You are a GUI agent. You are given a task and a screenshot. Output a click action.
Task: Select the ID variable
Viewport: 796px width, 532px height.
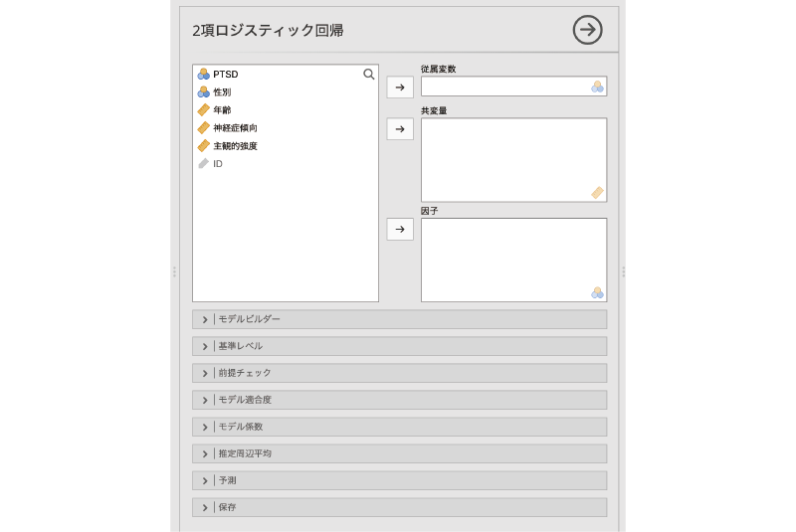217,164
